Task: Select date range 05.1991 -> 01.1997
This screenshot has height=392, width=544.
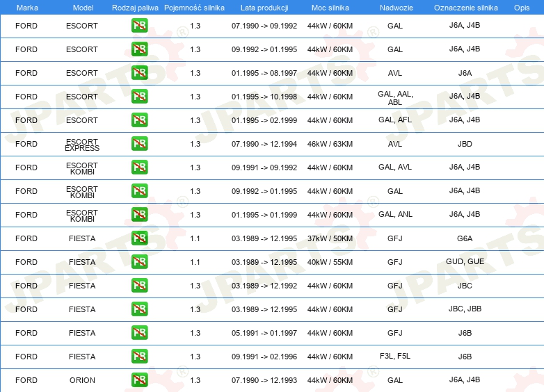Action: point(264,333)
